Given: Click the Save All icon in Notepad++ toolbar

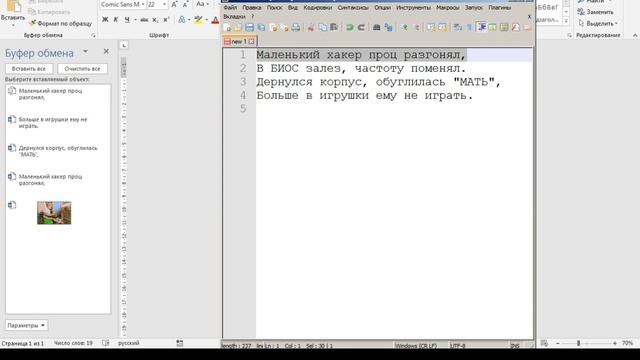Looking at the screenshot, I should pyautogui.click(x=261, y=27).
